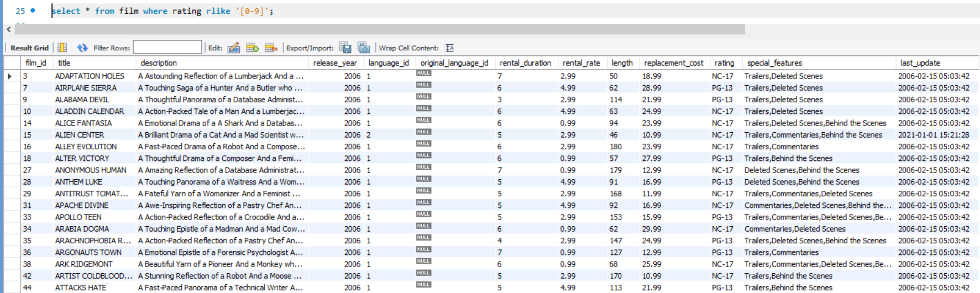Select the ALIEN CENTER title cell

coord(95,135)
